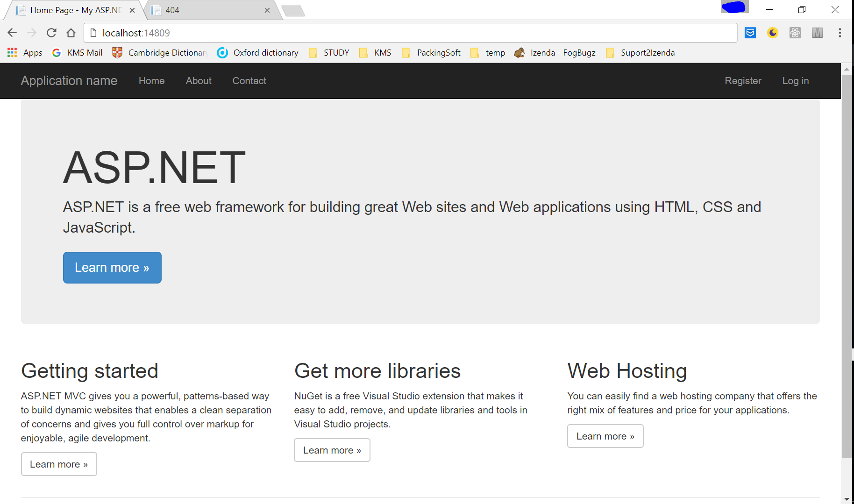Reload the page with the refresh icon

(x=51, y=33)
